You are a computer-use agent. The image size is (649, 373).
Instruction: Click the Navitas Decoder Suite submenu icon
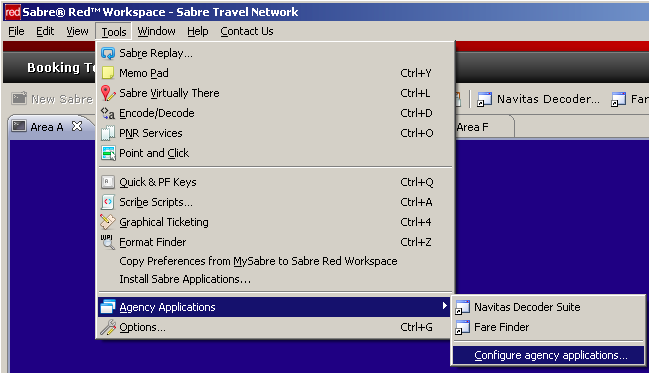pyautogui.click(x=462, y=307)
